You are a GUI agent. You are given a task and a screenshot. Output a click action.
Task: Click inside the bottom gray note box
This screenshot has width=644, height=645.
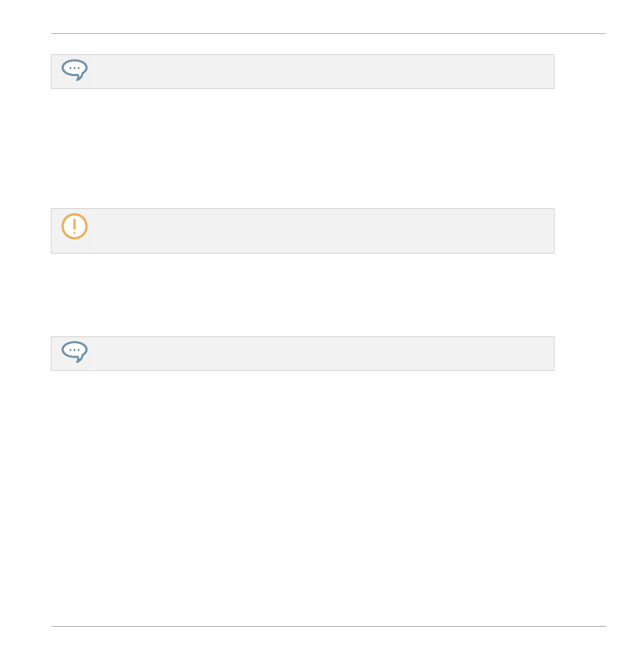tap(302, 354)
